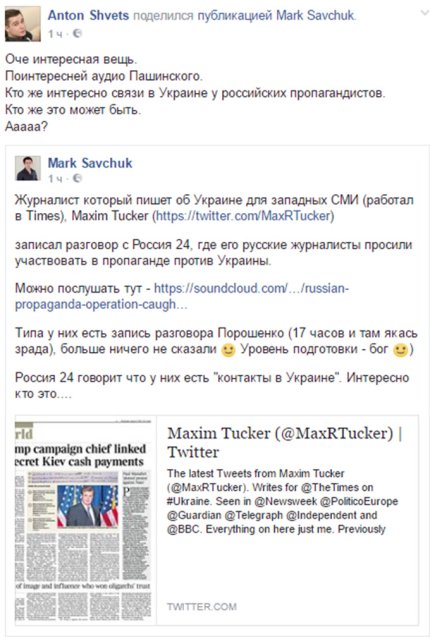Click the Trump campaign chief headline in thumbnail
The height and width of the screenshot is (637, 430).
coord(80,455)
